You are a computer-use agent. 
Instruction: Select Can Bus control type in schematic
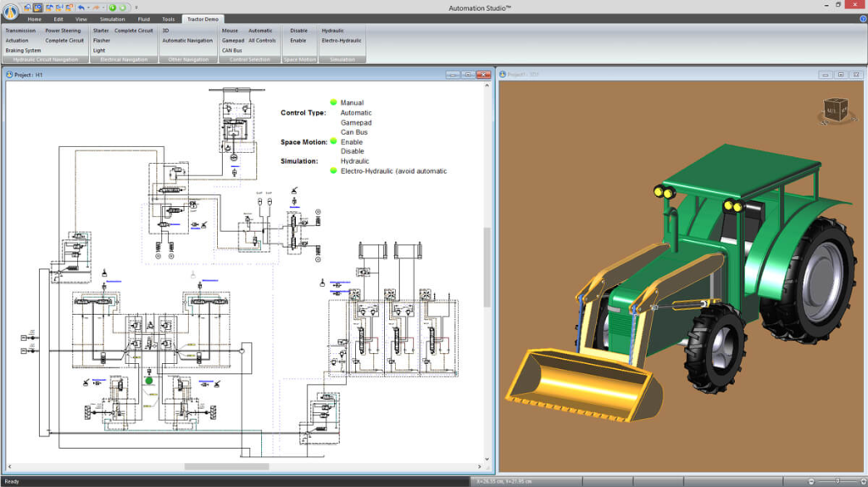click(353, 132)
